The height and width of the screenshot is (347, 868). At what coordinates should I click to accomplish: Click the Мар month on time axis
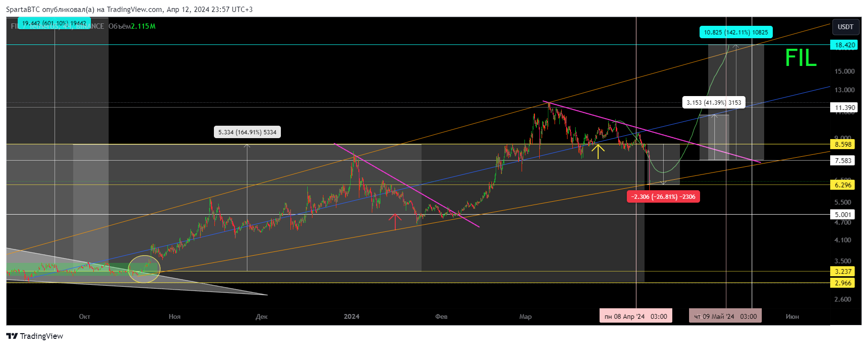(x=525, y=316)
